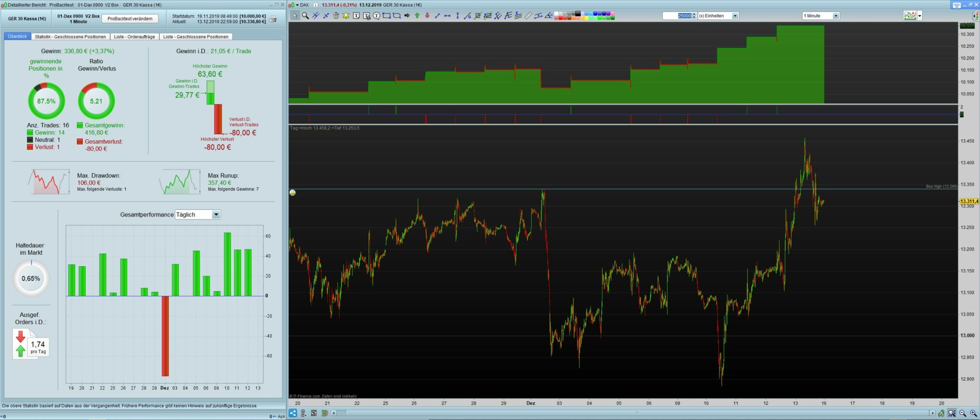Choose the vertical line tool
The width and height of the screenshot is (980, 420).
tap(457, 16)
